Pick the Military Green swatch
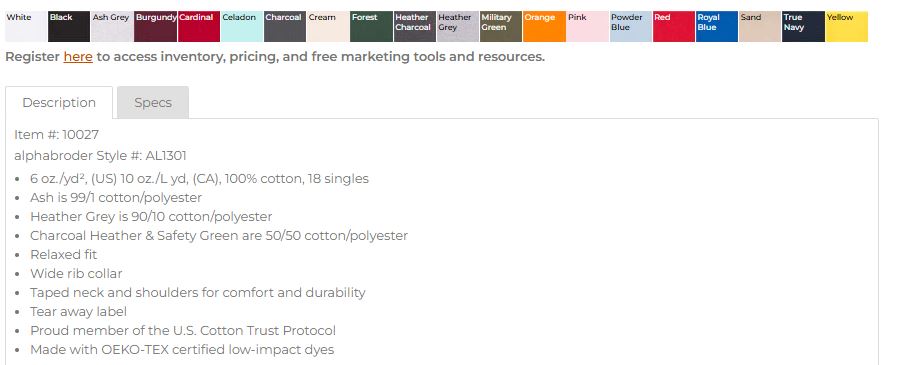This screenshot has width=919, height=365. pos(501,26)
